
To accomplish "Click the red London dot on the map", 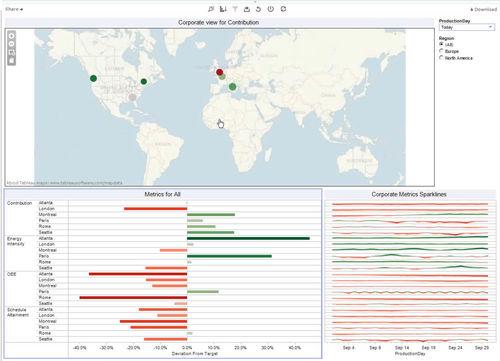I will click(x=219, y=72).
